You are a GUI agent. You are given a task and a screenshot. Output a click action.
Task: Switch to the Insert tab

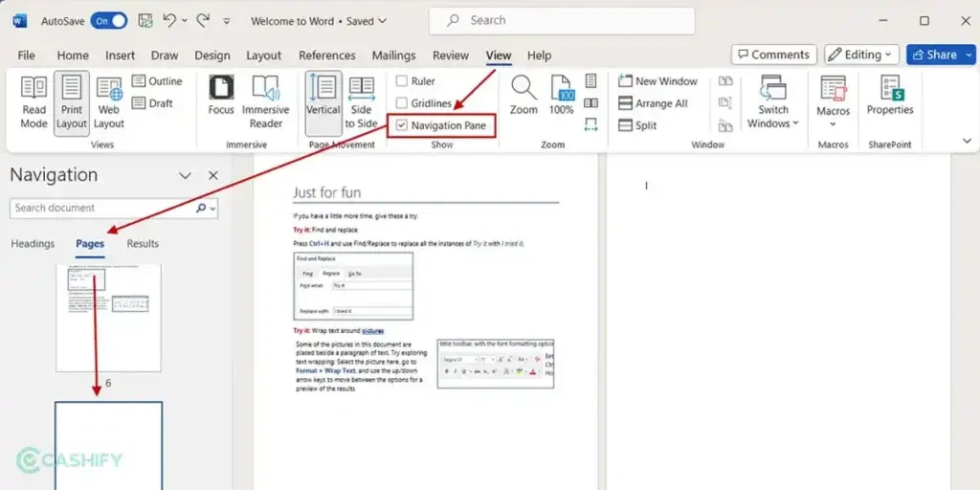point(120,55)
